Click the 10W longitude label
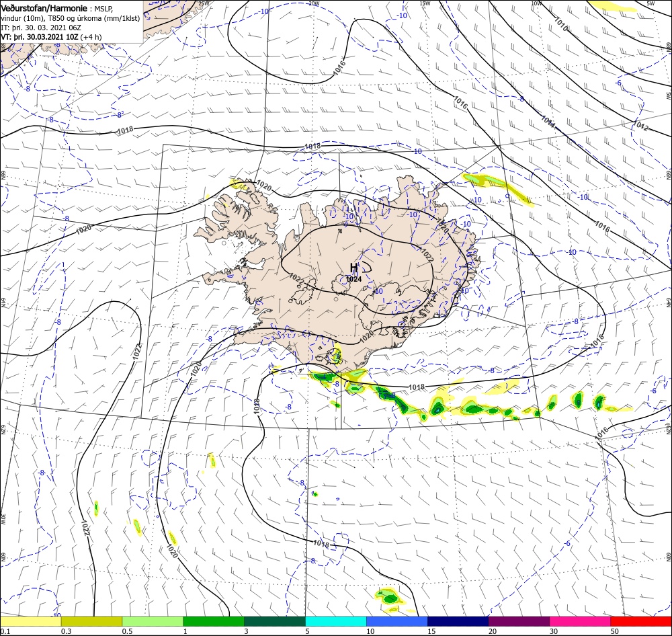 (536, 3)
